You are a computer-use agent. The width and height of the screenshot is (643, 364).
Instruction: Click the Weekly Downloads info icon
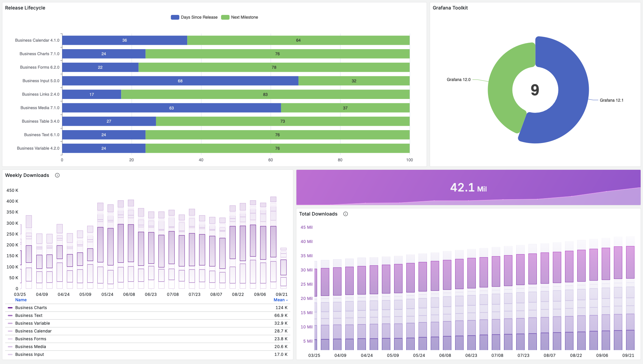(57, 175)
